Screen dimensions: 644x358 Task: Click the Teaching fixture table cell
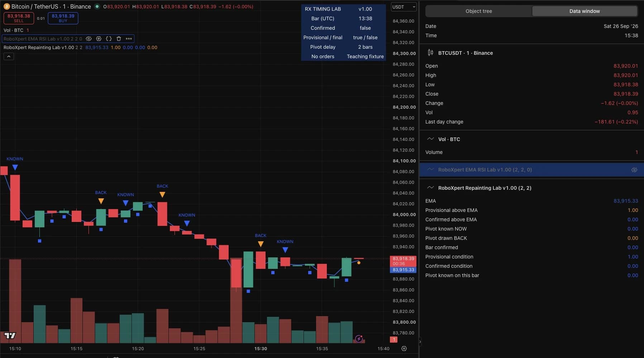click(x=365, y=57)
